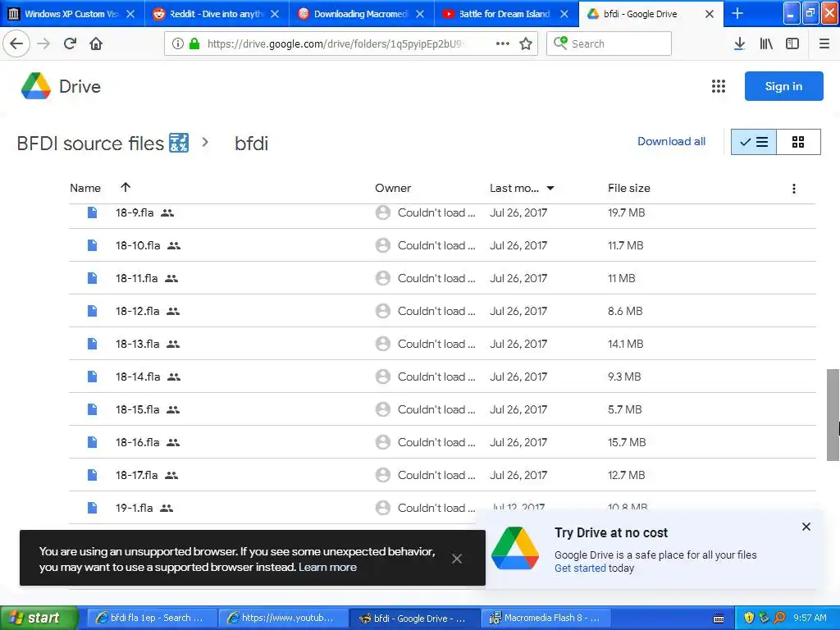Switch to Macromedia Flash 8 taskbar window
The width and height of the screenshot is (840, 630).
click(545, 618)
